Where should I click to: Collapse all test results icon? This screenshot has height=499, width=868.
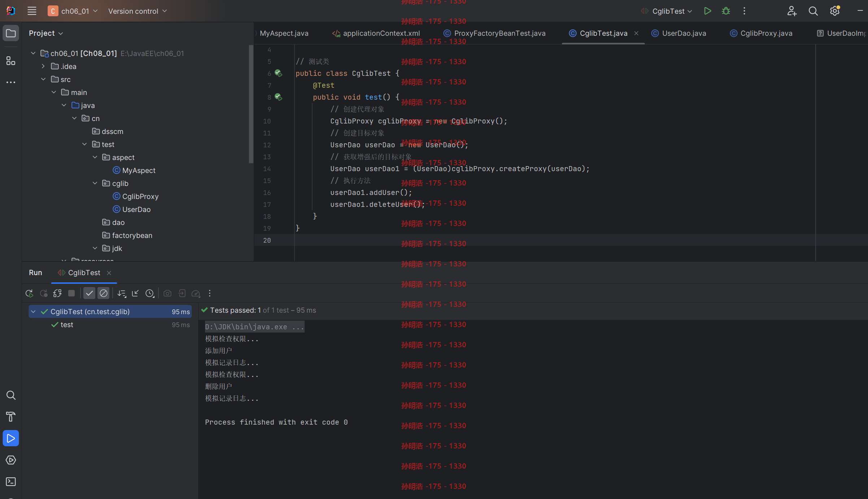[135, 294]
